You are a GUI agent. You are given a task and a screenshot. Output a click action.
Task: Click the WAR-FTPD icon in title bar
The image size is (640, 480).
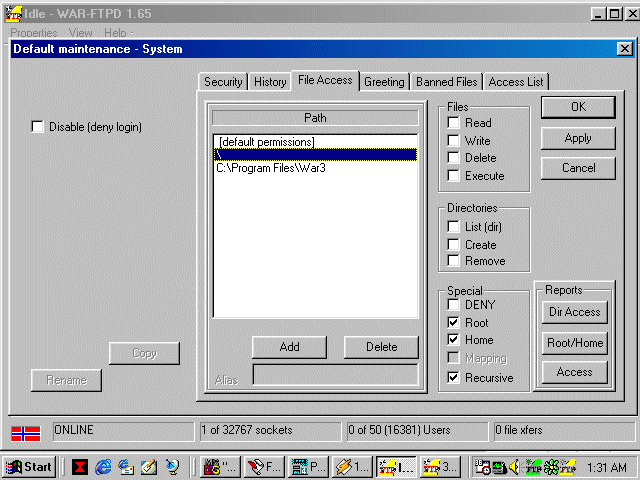pyautogui.click(x=13, y=15)
